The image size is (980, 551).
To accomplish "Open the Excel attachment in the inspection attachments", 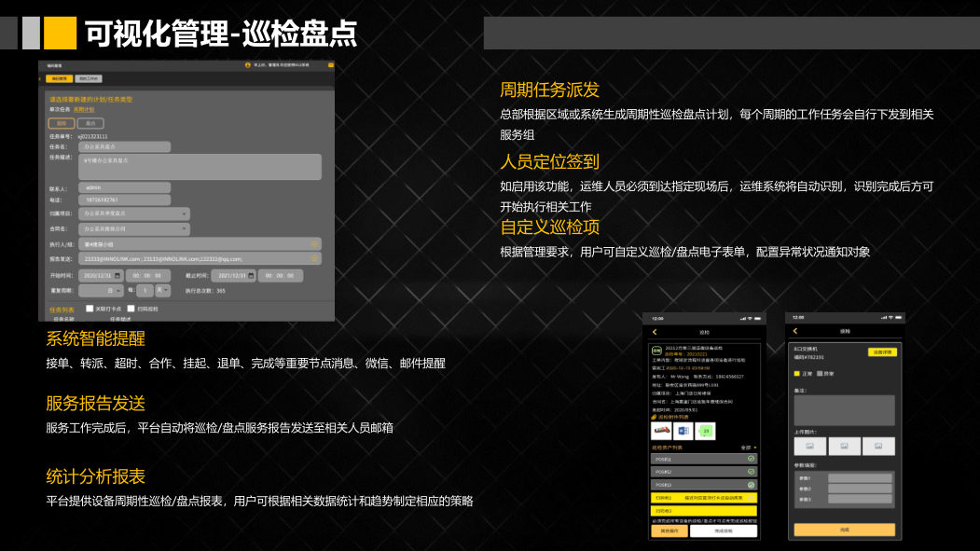I will pos(705,431).
